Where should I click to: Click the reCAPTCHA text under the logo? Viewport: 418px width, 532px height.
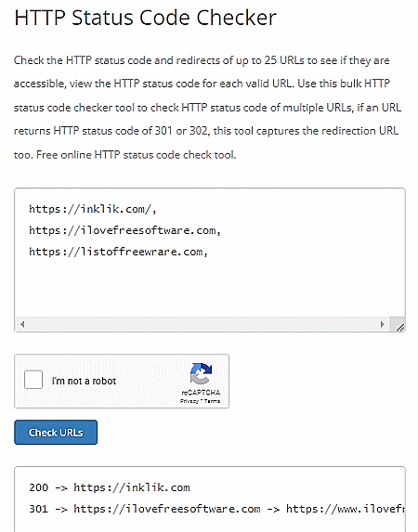point(201,393)
